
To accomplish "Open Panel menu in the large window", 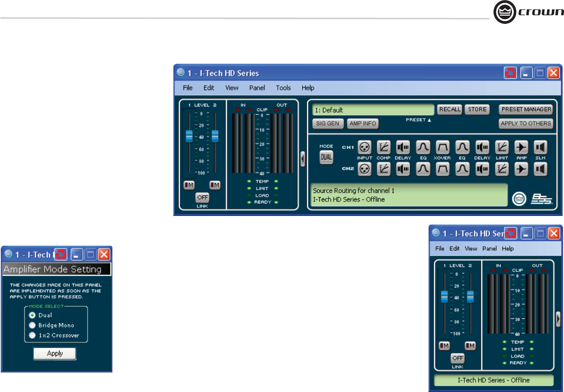I will 257,88.
